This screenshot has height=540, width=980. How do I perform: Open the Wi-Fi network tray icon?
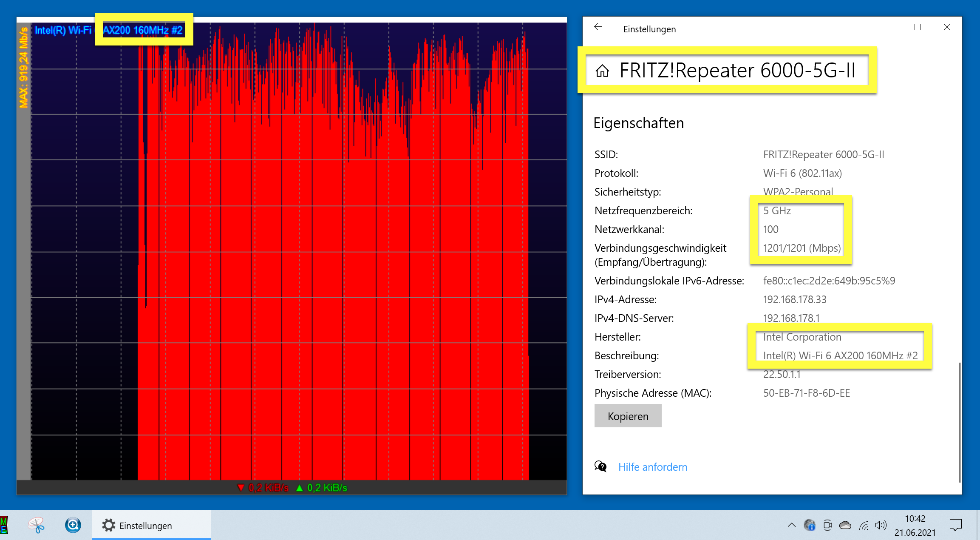click(x=864, y=526)
